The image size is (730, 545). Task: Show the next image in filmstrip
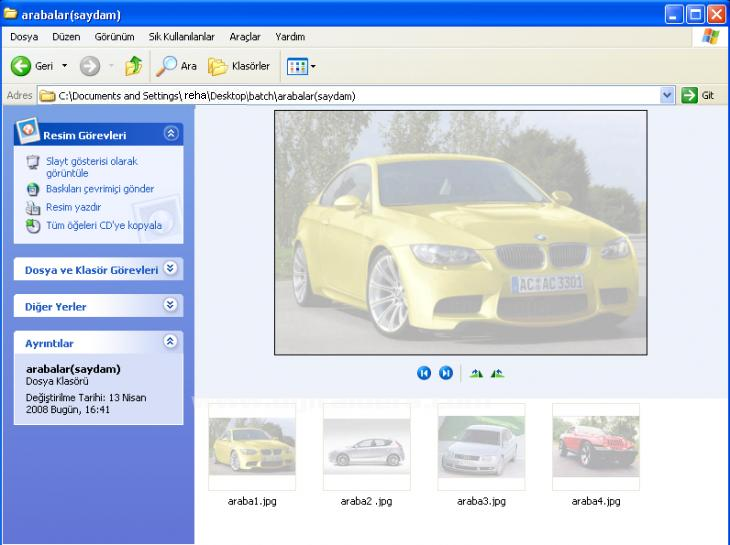pyautogui.click(x=446, y=373)
